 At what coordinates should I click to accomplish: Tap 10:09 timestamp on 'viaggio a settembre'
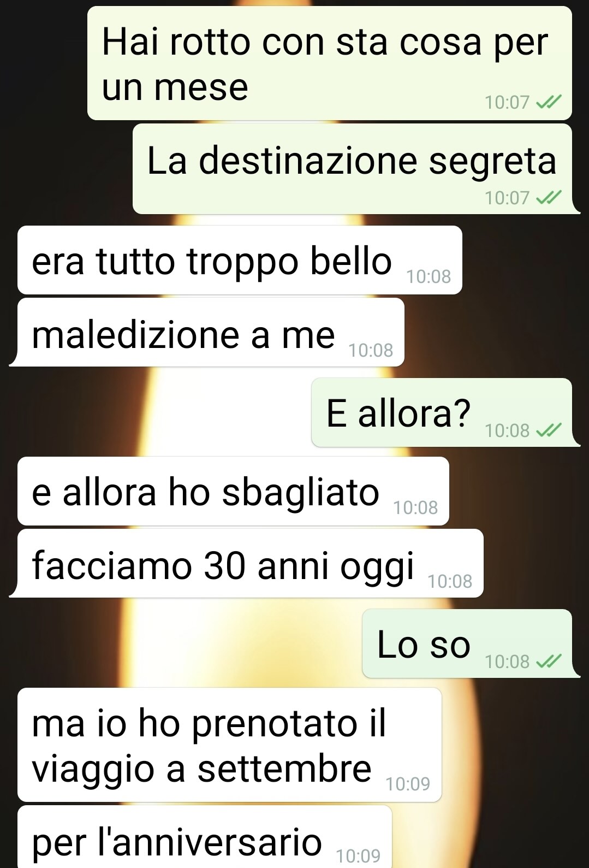point(408,784)
